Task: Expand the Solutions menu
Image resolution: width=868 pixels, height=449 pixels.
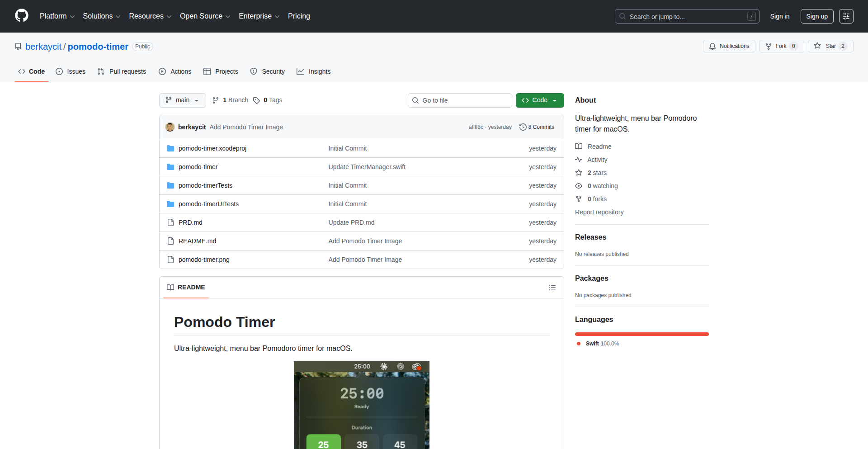Action: point(102,16)
